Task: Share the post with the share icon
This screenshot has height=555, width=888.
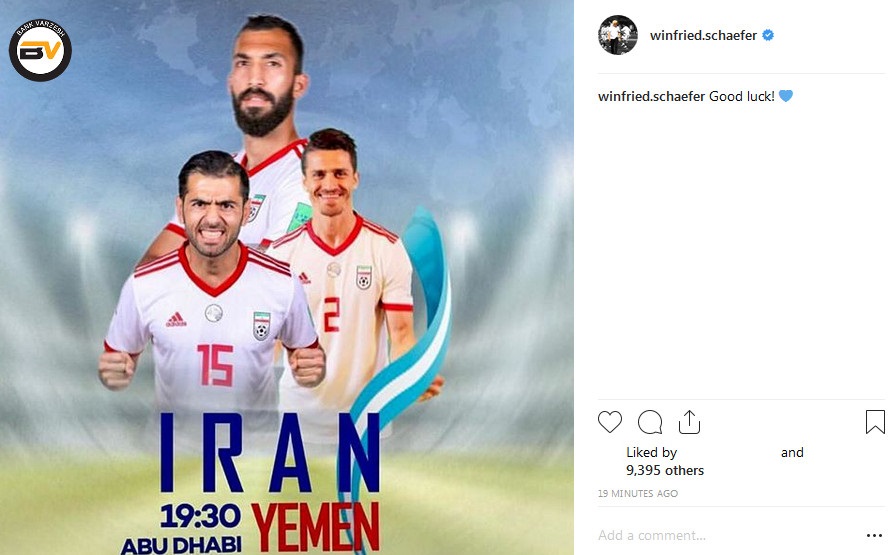Action: click(689, 422)
